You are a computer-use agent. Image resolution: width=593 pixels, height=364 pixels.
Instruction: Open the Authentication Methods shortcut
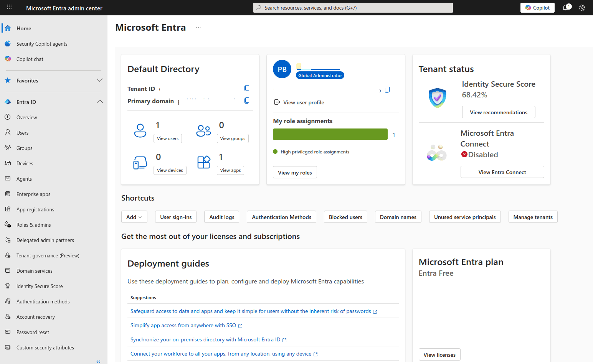[x=282, y=217]
